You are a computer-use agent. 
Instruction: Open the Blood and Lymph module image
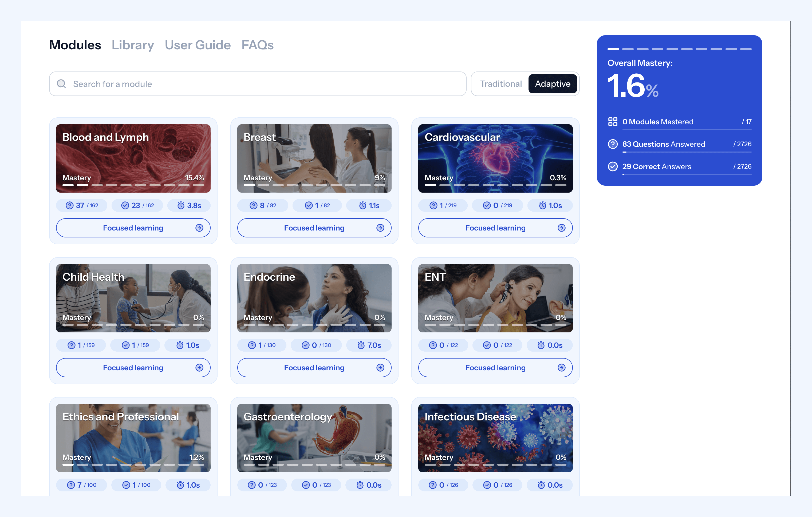tap(133, 158)
